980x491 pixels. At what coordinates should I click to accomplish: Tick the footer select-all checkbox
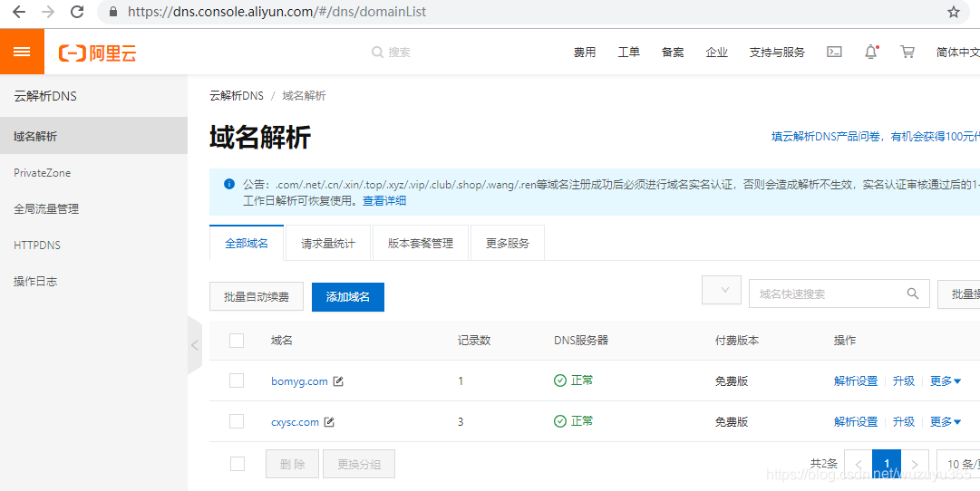(x=238, y=464)
